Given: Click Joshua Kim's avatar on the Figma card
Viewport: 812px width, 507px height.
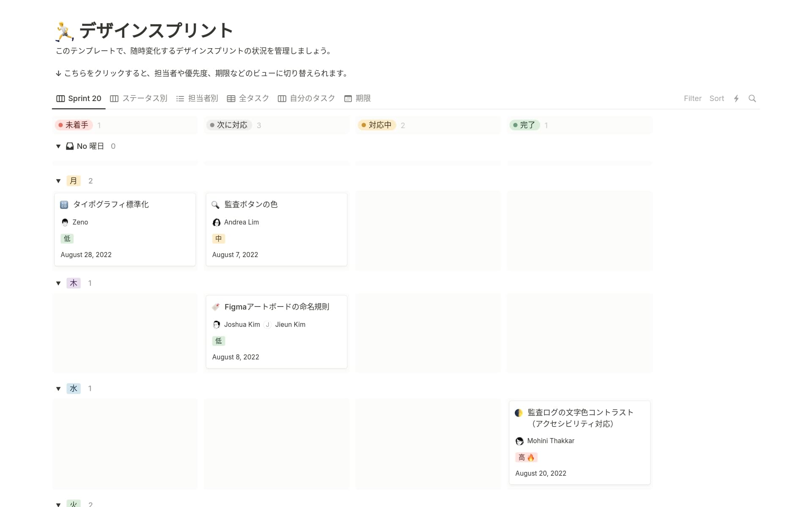Looking at the screenshot, I should click(217, 324).
